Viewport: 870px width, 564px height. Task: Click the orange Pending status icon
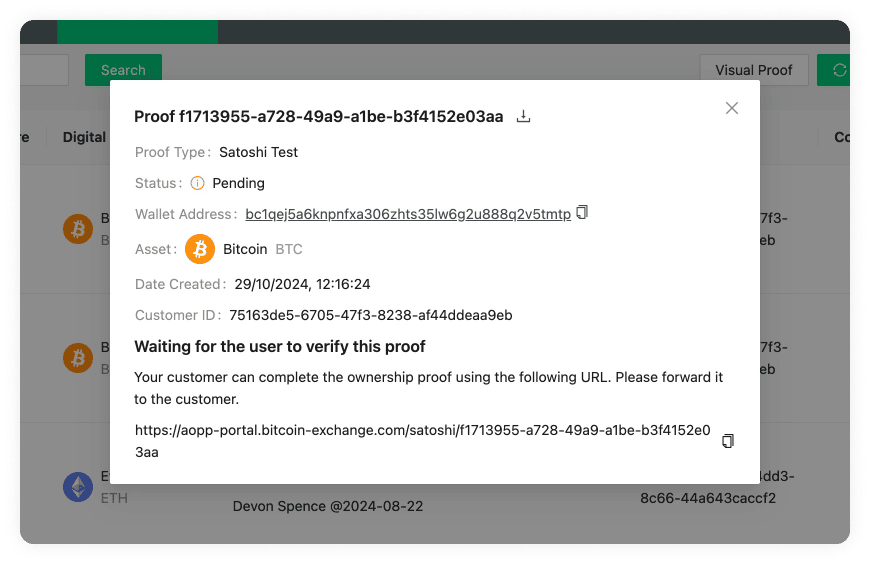(x=197, y=183)
